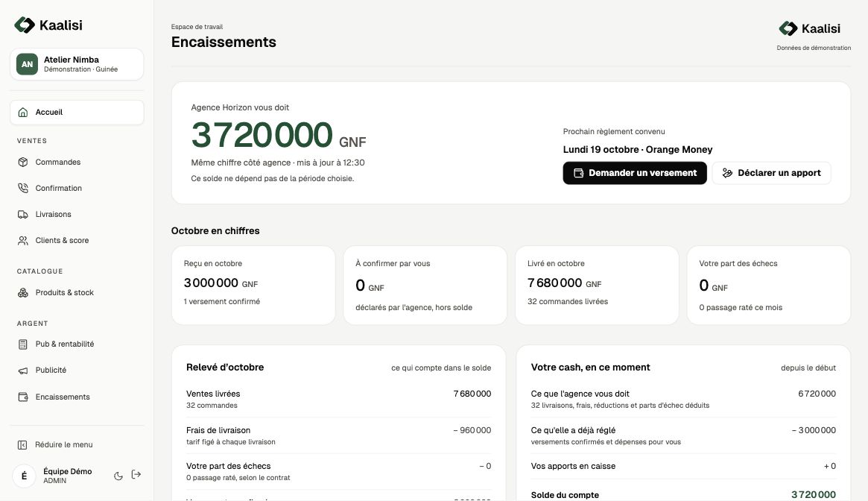Click the Livraisons truck icon
This screenshot has height=501, width=868.
click(x=22, y=215)
